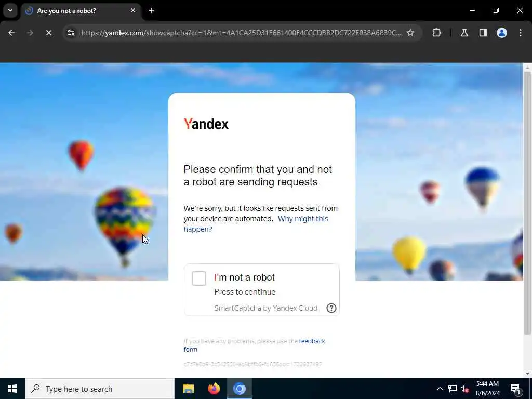Click the scrollbar down arrow
Image resolution: width=532 pixels, height=399 pixels.
527,374
